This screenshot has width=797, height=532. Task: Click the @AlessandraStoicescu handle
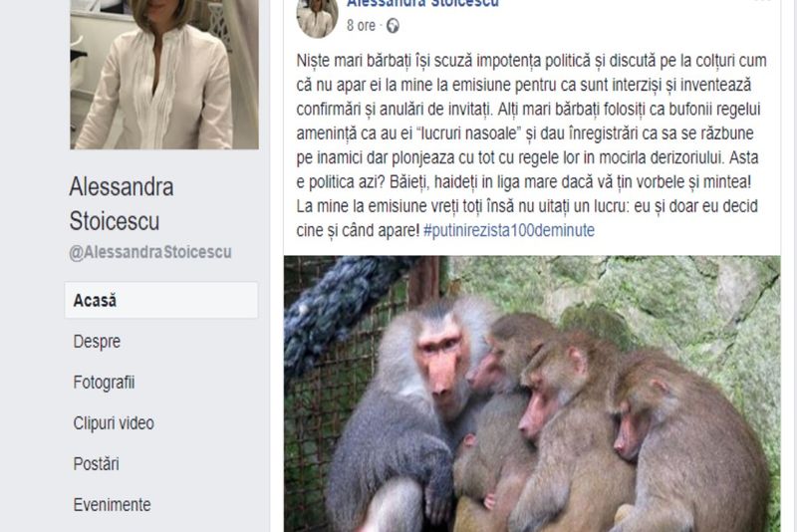click(x=150, y=252)
